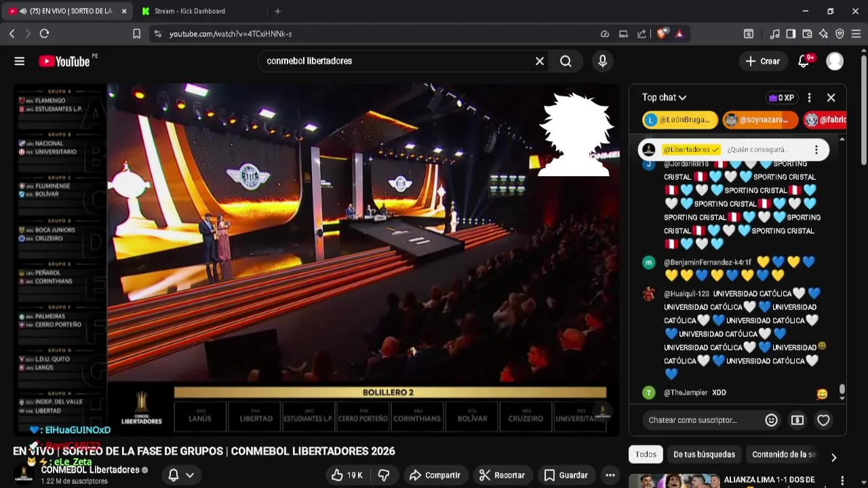This screenshot has width=868, height=488.
Task: Click the live chat scrollbar thumb
Action: coord(842,389)
